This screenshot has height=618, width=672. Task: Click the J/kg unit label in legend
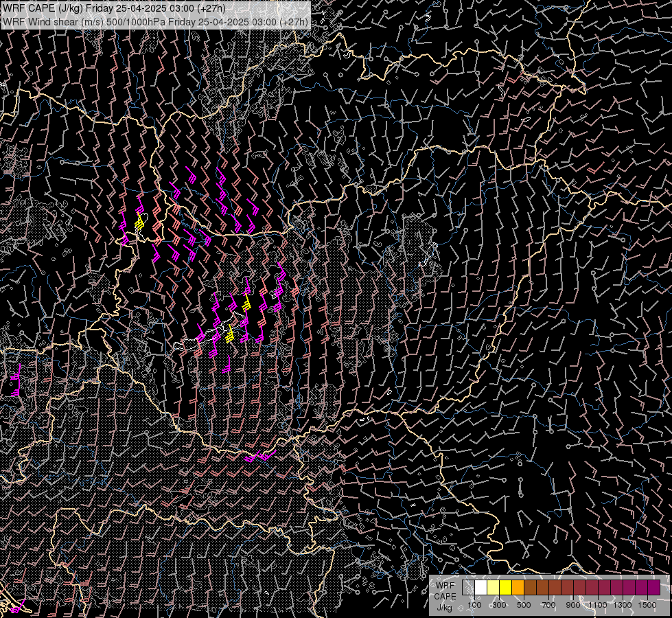point(445,608)
